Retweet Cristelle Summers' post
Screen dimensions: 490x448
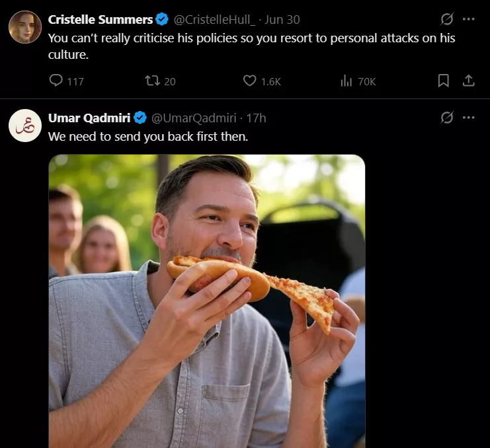153,81
